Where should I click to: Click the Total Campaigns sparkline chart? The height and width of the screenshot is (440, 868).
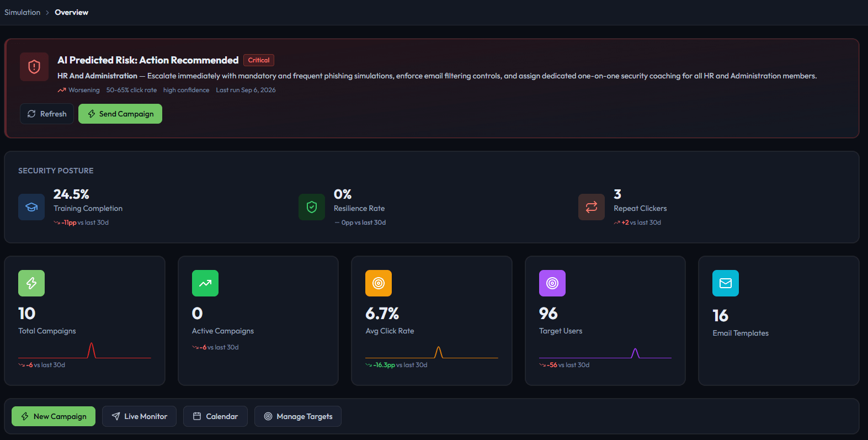[84, 351]
